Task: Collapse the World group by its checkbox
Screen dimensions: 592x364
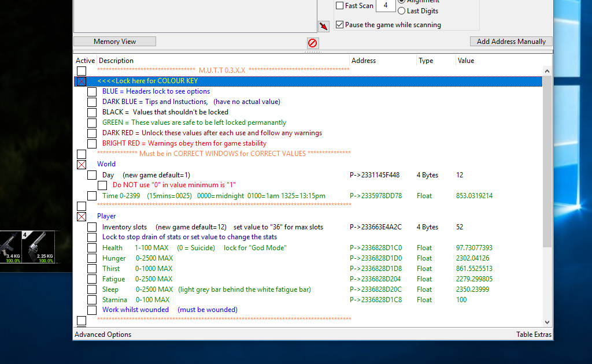Action: click(x=82, y=165)
